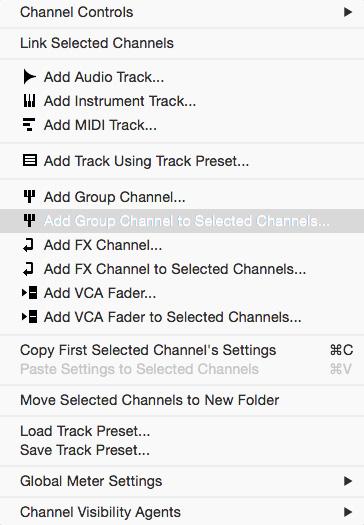Expand the Global Meter Settings submenu arrow

(x=348, y=481)
